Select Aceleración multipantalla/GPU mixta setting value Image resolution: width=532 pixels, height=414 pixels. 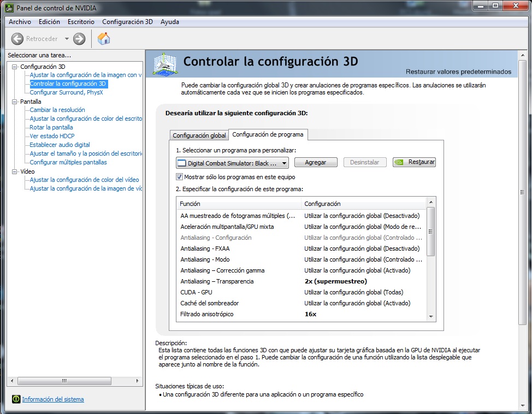click(363, 227)
